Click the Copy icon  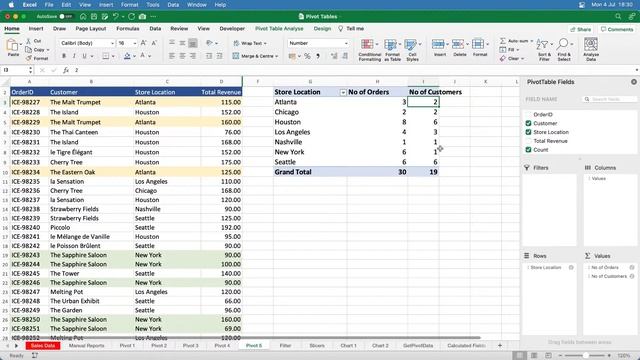point(29,50)
